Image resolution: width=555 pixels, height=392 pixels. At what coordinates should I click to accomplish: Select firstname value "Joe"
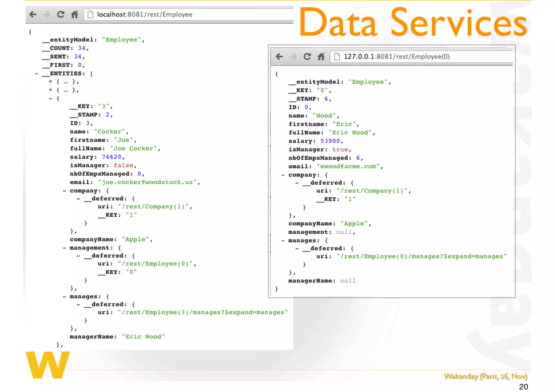(x=123, y=140)
